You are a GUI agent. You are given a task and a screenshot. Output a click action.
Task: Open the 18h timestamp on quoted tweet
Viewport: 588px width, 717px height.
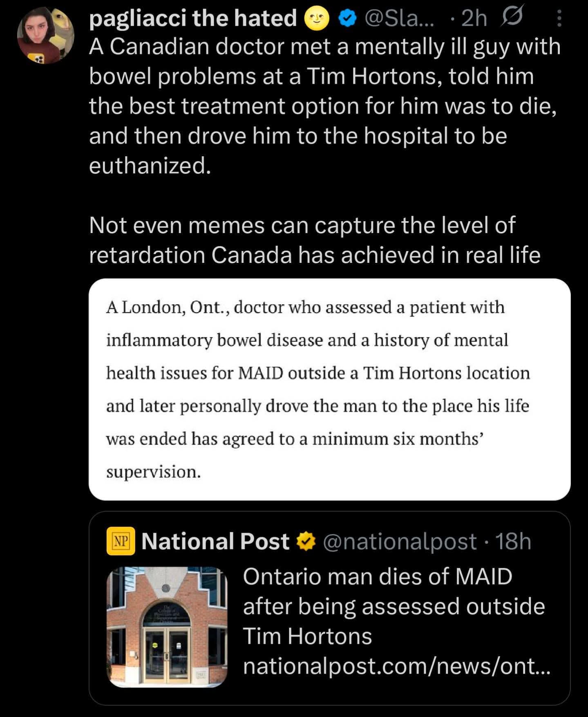513,541
